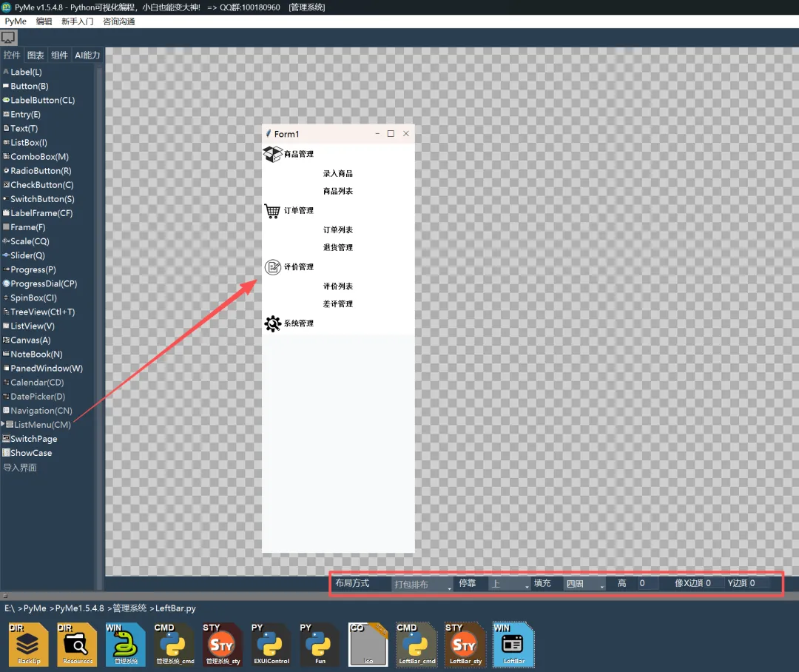Viewport: 799px width, 672px height.
Task: Select the LeftBar WIN file icon
Action: [513, 645]
